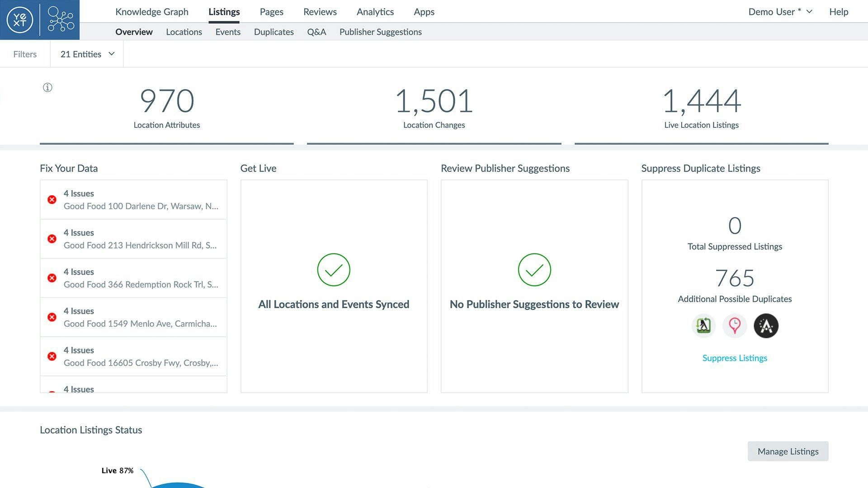The height and width of the screenshot is (488, 868).
Task: Click the green checkmark under Get Live
Action: pyautogui.click(x=334, y=270)
